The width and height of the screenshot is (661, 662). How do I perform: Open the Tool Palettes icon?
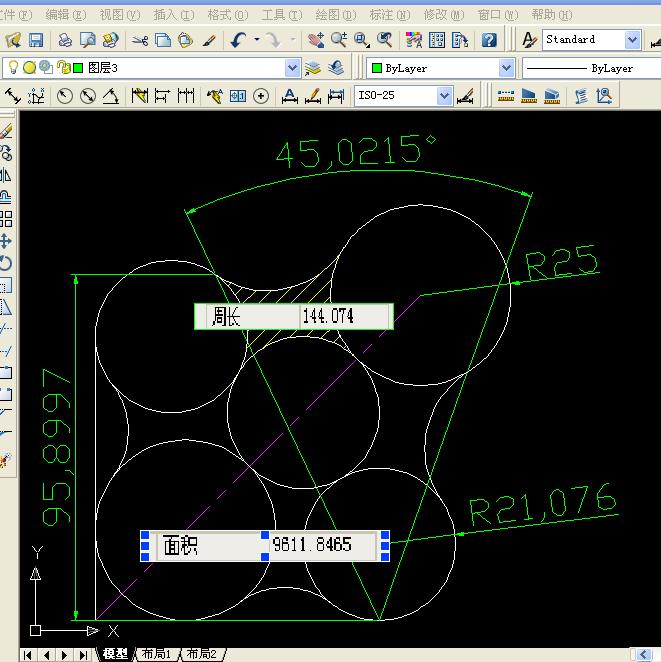(x=460, y=40)
